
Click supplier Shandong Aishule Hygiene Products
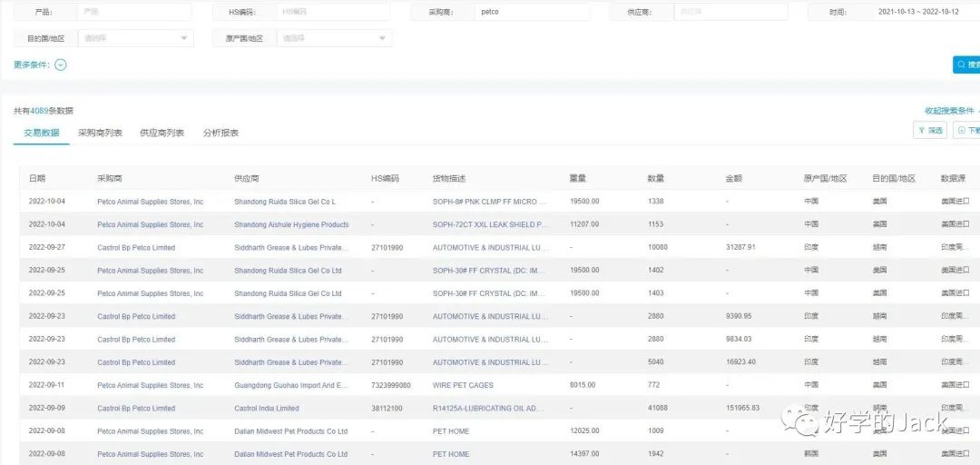tap(291, 225)
